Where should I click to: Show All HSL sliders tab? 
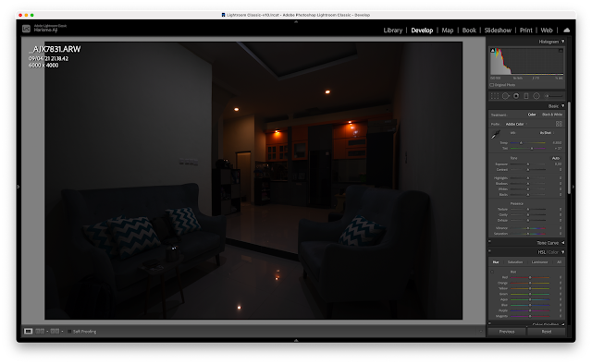click(x=559, y=262)
